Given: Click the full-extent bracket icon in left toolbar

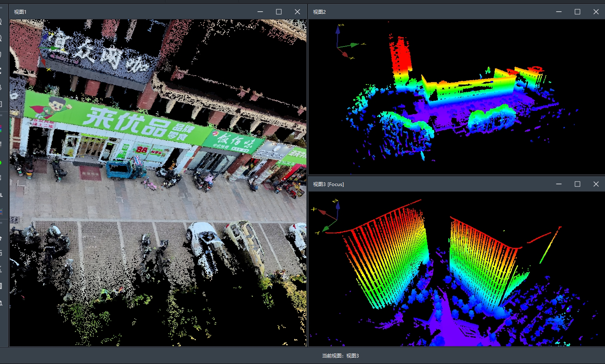Looking at the screenshot, I should tap(1, 71).
